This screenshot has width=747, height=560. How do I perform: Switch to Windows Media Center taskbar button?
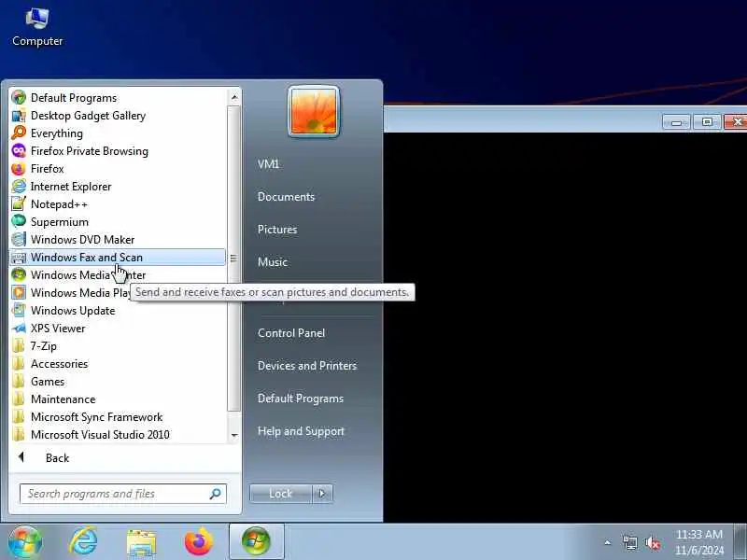[256, 541]
